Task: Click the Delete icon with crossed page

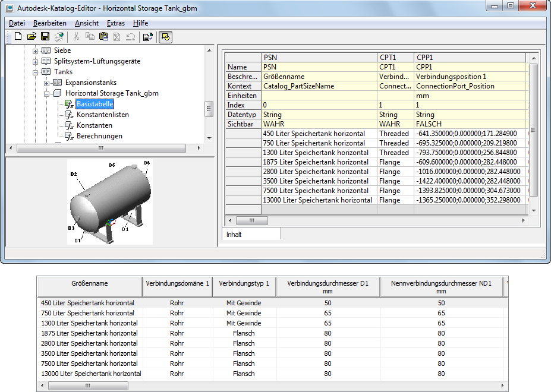Action: [117, 37]
